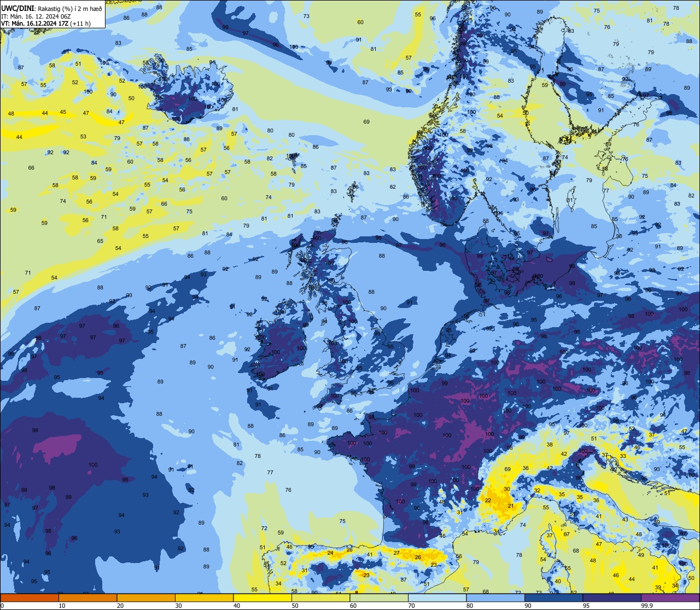Click the "20" legend scale label

120,606
